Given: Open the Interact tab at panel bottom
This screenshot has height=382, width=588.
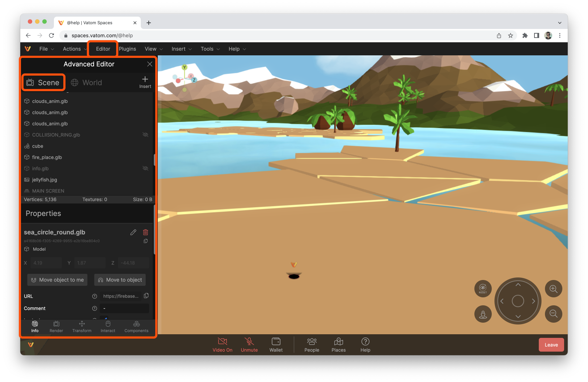Looking at the screenshot, I should coord(108,327).
